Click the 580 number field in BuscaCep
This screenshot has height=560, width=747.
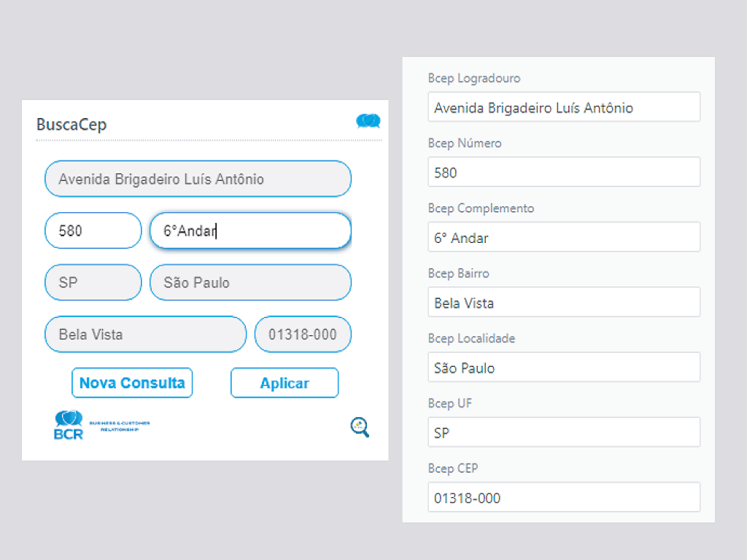tap(93, 231)
